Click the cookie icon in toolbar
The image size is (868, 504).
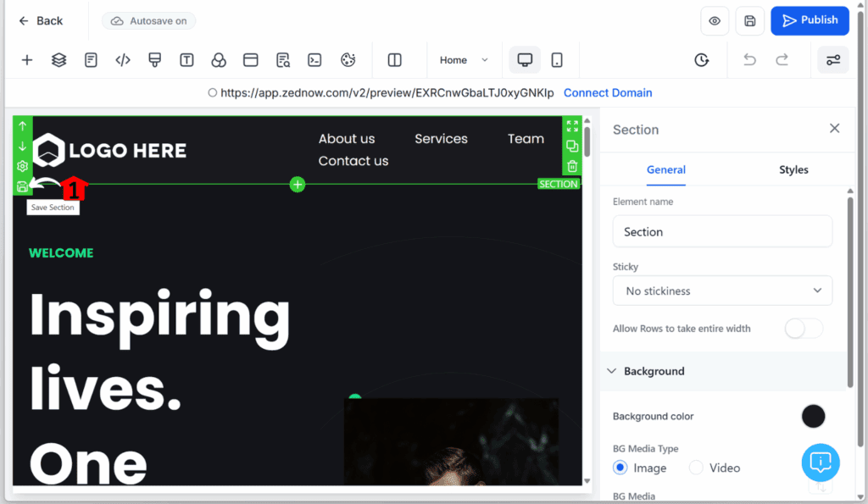348,60
